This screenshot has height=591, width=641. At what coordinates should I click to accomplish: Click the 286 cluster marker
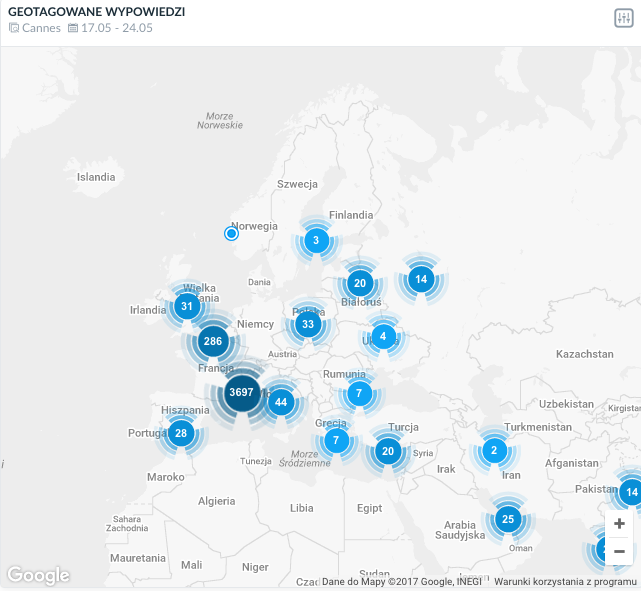[213, 342]
